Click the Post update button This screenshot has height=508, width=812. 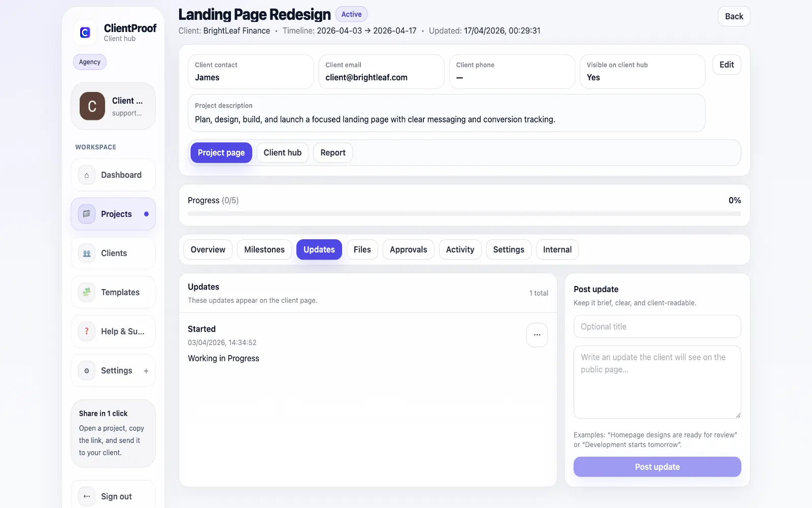[657, 467]
